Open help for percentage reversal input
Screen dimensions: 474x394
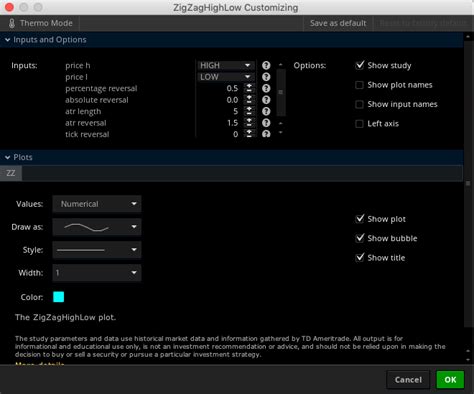tap(266, 88)
